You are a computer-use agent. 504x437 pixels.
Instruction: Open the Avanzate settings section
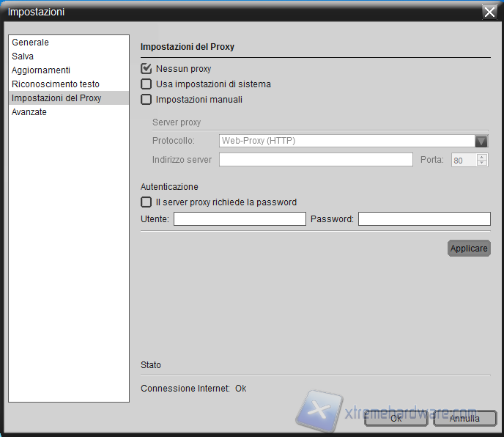[29, 112]
